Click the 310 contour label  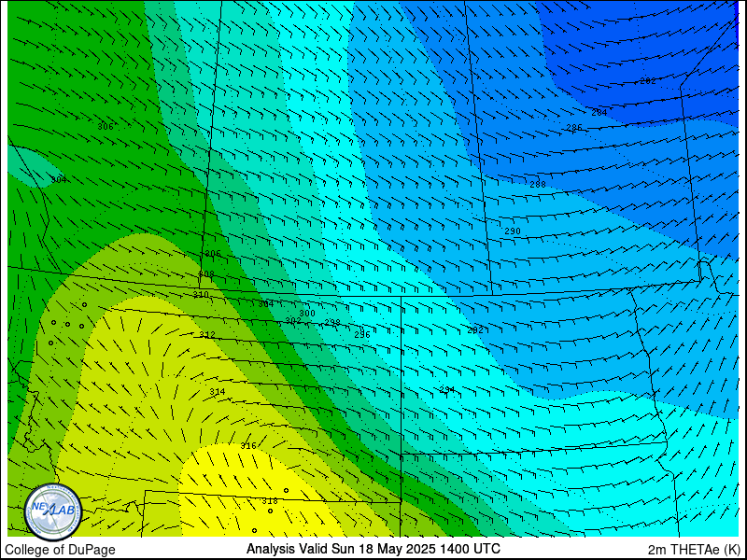201,295
